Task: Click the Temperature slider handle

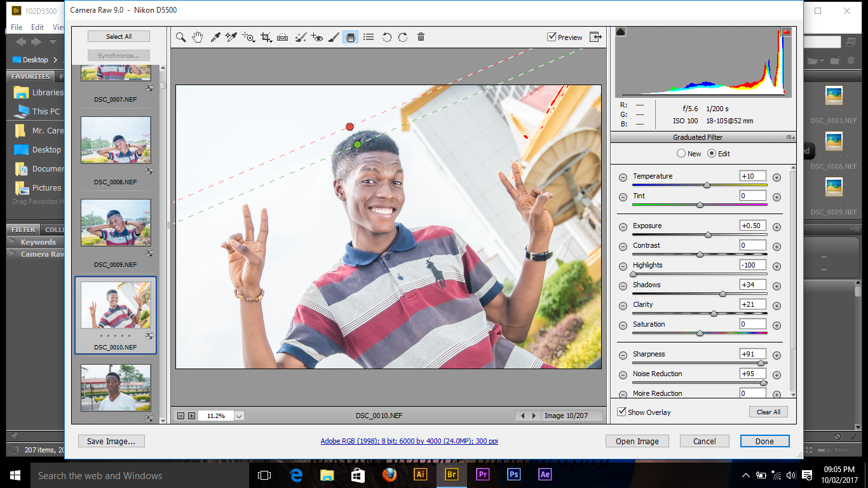Action: (x=707, y=185)
